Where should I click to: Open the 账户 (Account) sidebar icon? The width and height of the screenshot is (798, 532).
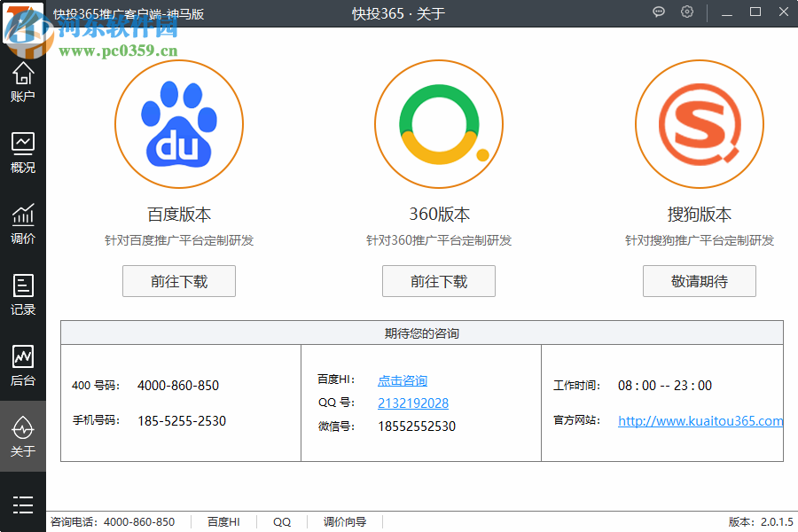[x=23, y=82]
